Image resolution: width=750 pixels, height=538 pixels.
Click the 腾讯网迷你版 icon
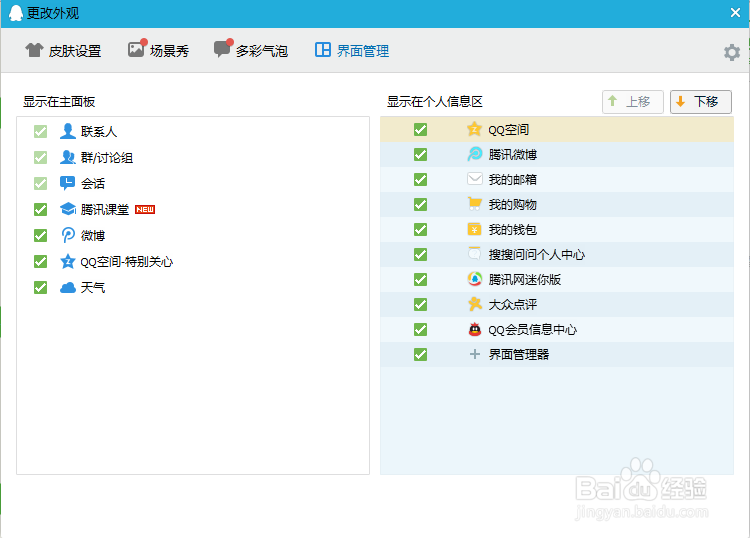[x=474, y=279]
